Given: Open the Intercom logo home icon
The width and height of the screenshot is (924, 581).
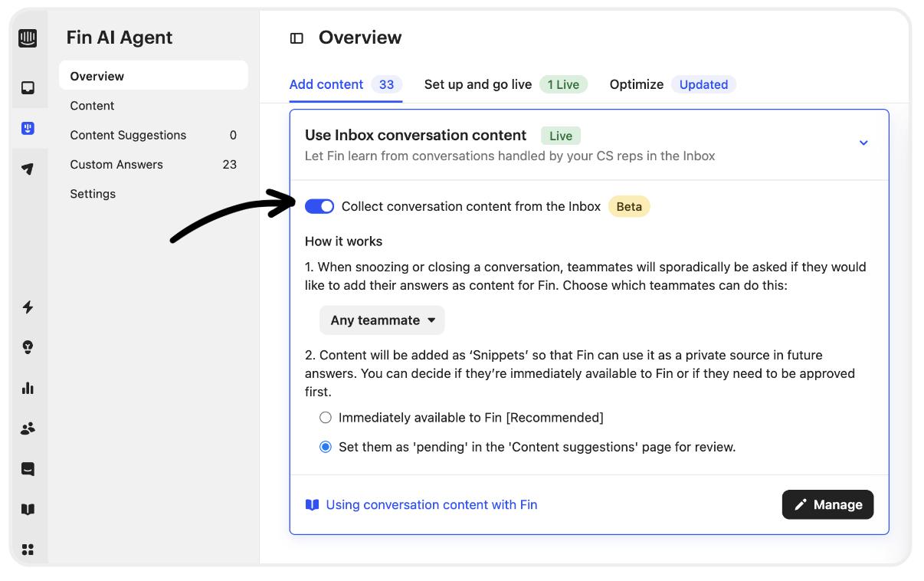Looking at the screenshot, I should click(28, 38).
